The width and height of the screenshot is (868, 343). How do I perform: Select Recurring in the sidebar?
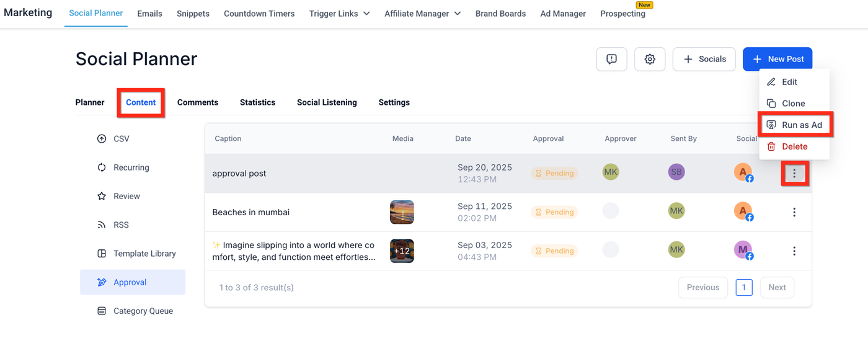131,167
